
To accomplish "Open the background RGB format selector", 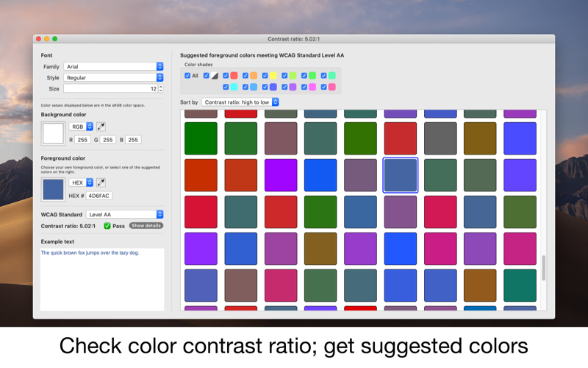I will tap(81, 127).
